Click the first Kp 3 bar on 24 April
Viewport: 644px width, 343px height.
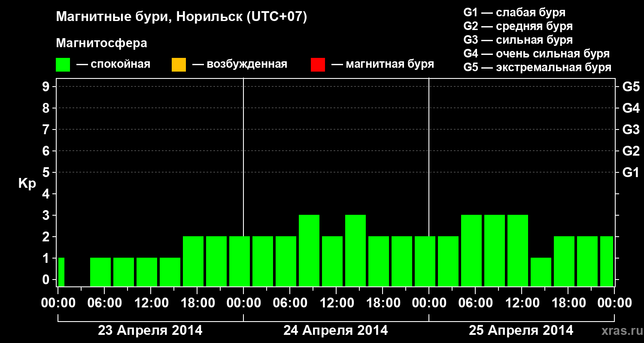pos(309,250)
